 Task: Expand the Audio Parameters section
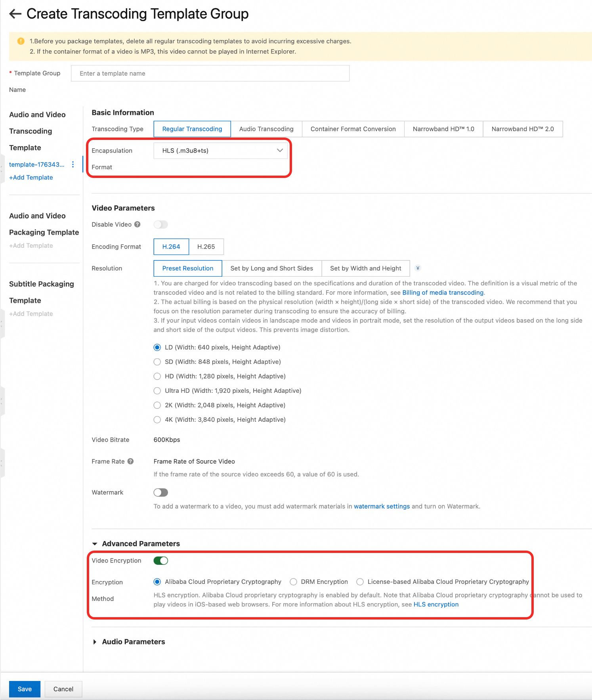(x=95, y=642)
